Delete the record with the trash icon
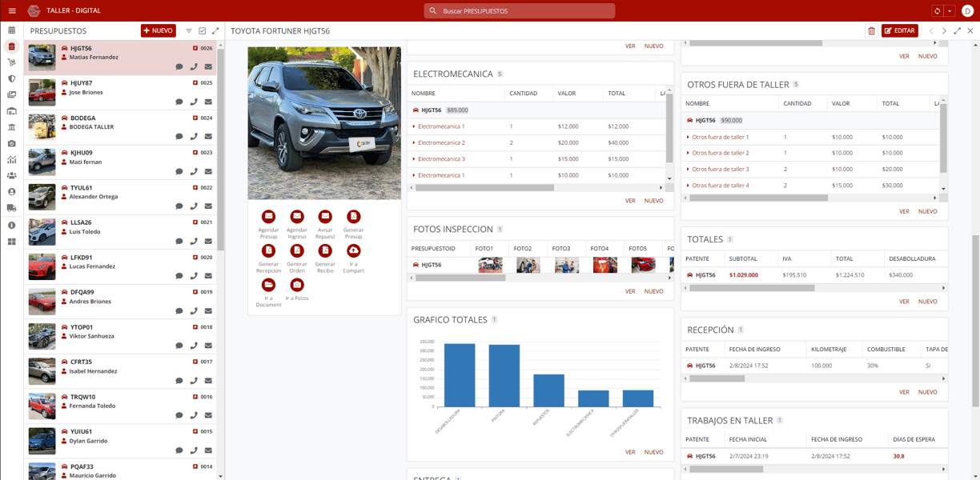This screenshot has width=980, height=480. click(x=871, y=31)
